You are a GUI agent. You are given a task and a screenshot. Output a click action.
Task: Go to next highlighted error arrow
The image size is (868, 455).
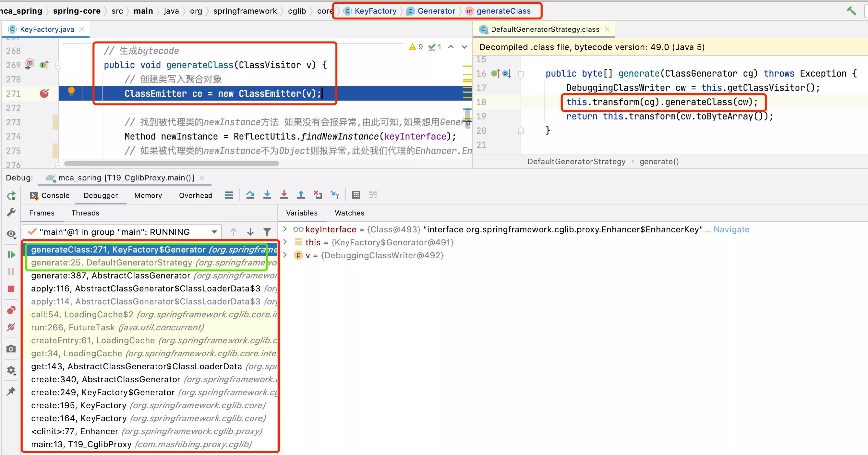click(464, 47)
